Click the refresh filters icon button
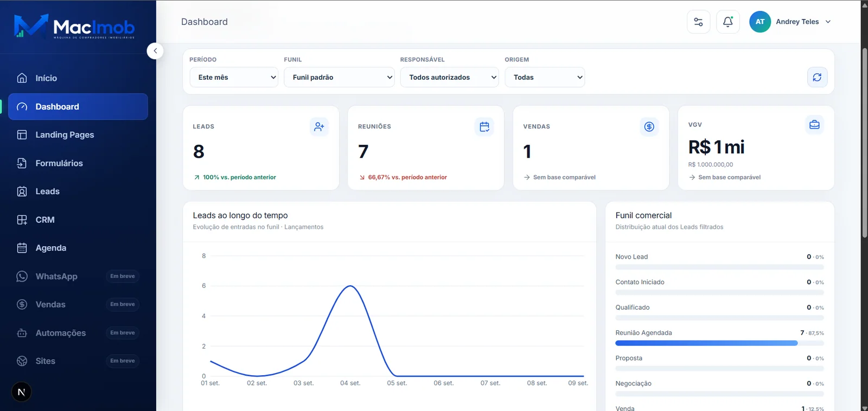 point(817,77)
